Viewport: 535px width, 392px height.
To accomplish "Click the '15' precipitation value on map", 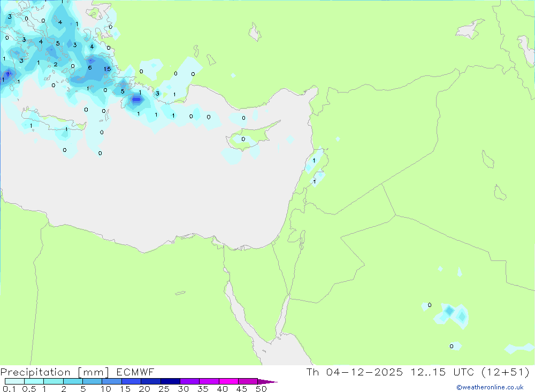I will click(107, 69).
